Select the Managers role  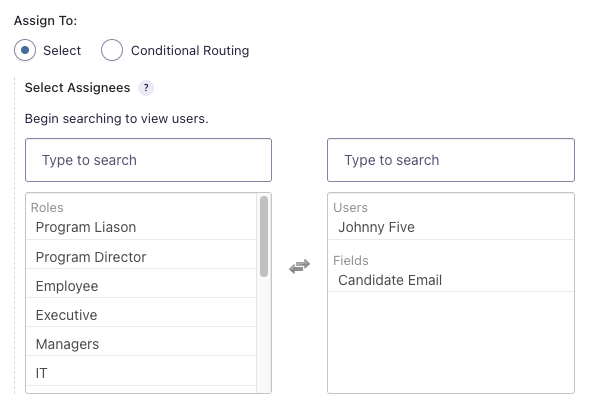pyautogui.click(x=67, y=344)
